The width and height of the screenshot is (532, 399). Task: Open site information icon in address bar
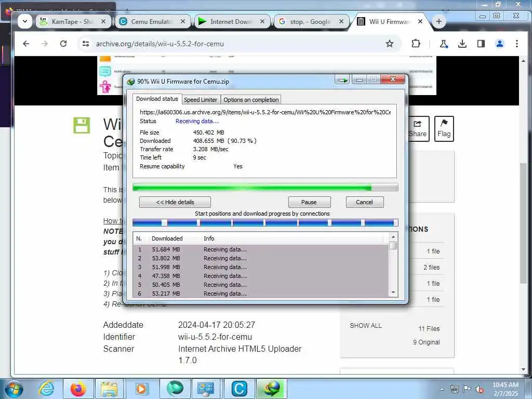86,44
